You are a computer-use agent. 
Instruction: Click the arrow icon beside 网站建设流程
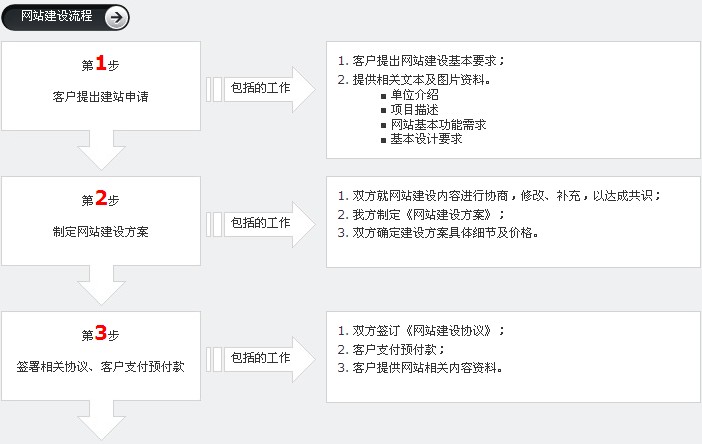[115, 17]
